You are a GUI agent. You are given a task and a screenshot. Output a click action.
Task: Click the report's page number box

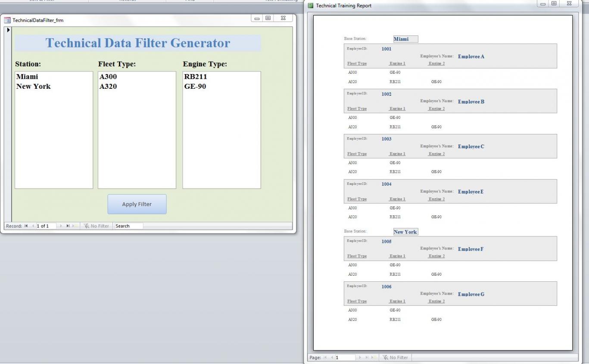coord(345,358)
